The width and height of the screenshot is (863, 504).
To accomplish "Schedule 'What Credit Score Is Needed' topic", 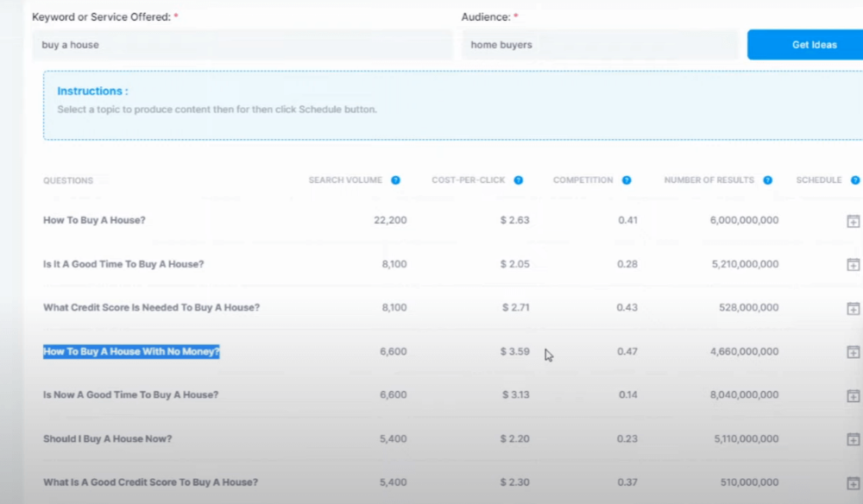I will point(853,308).
